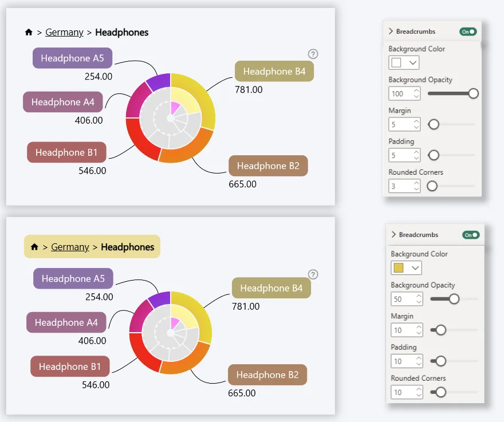Collapse the Breadcrumbs section in bottom panel
Screen dimensions: 504x422
393,235
